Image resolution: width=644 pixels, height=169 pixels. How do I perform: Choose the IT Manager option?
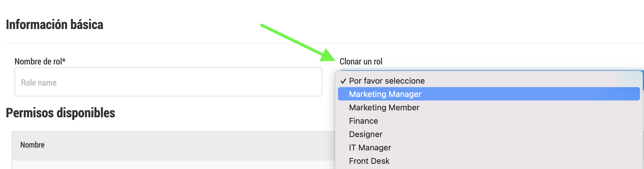[489, 148]
